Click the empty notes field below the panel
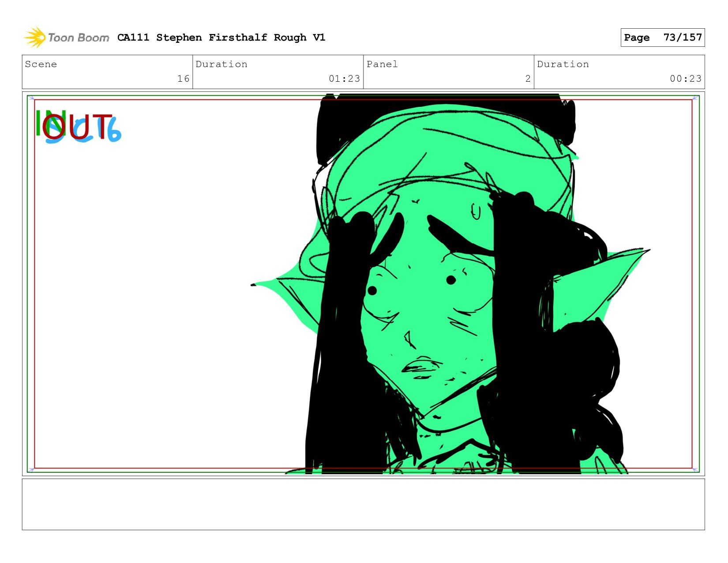Viewport: 728px width, 563px height. 363,504
